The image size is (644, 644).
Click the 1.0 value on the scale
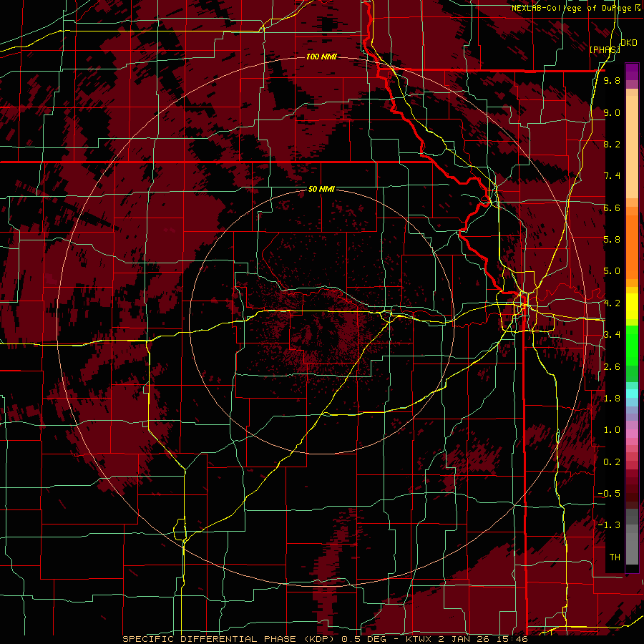612,430
